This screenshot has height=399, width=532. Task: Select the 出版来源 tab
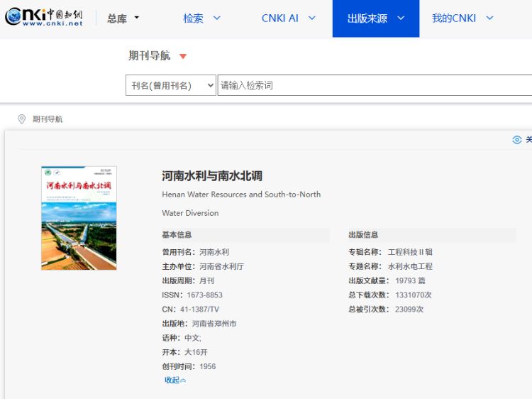click(376, 18)
